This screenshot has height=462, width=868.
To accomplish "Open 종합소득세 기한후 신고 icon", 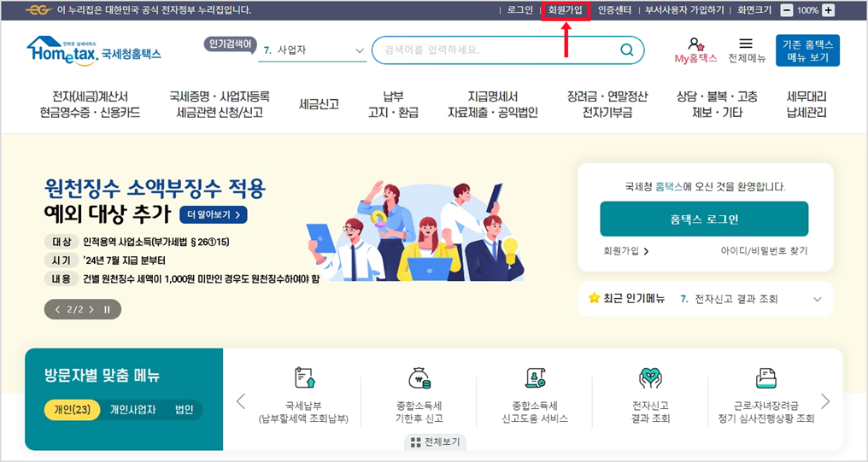I will pos(419,378).
